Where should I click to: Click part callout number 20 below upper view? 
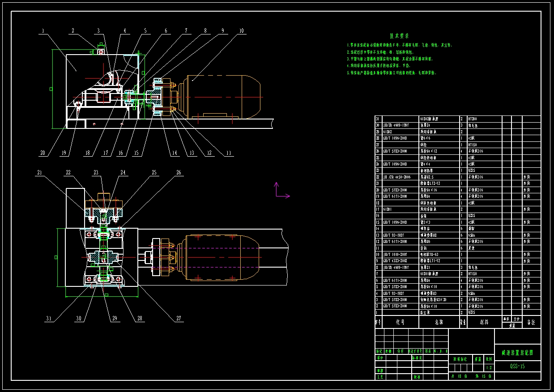tap(43, 153)
